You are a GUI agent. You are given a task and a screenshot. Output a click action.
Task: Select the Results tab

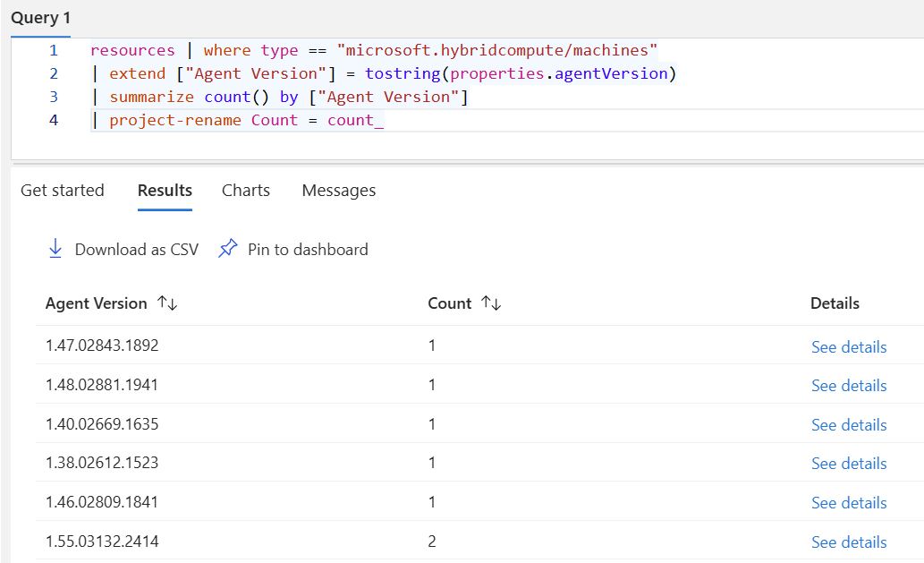[165, 191]
